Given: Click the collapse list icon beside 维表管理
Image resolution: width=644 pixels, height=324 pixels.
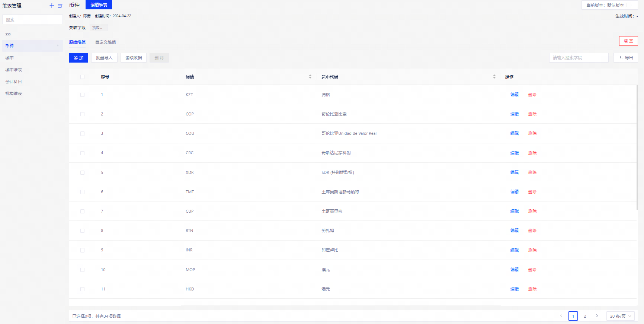Looking at the screenshot, I should [60, 6].
